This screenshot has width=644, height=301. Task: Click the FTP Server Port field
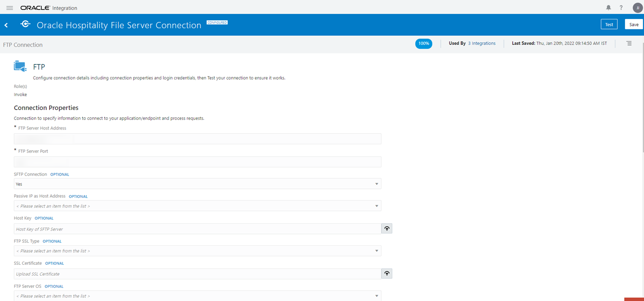(198, 162)
